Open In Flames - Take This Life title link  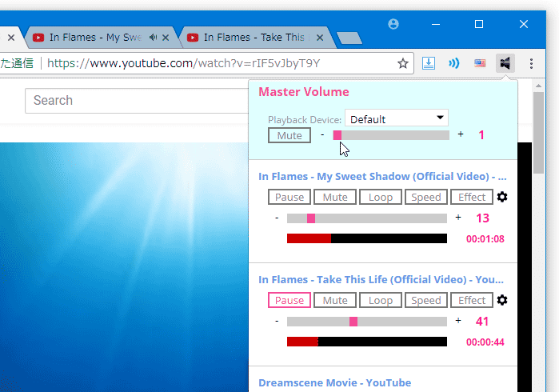(381, 280)
